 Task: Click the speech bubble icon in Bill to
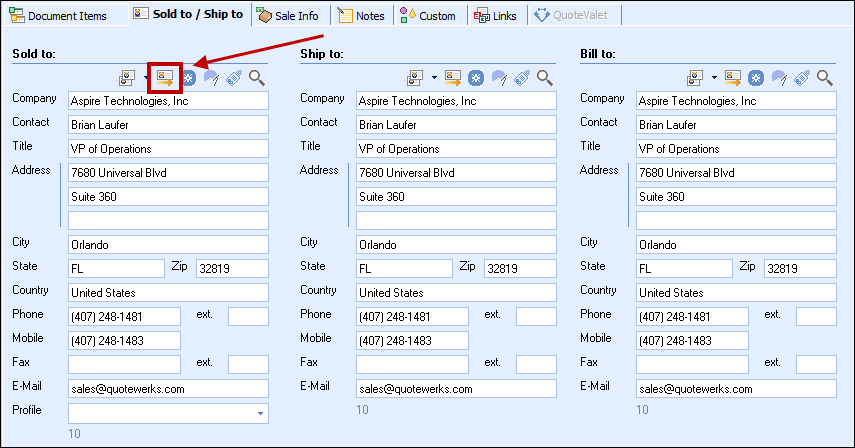[x=776, y=77]
